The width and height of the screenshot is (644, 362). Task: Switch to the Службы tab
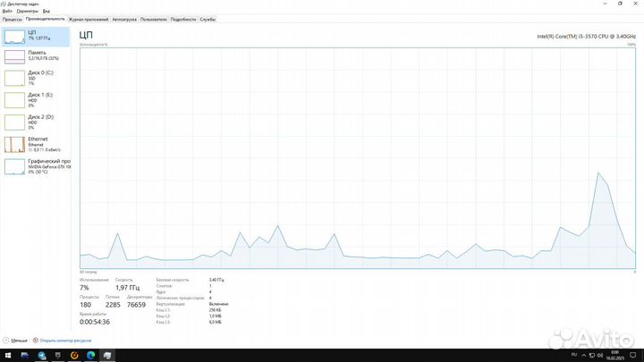(208, 19)
